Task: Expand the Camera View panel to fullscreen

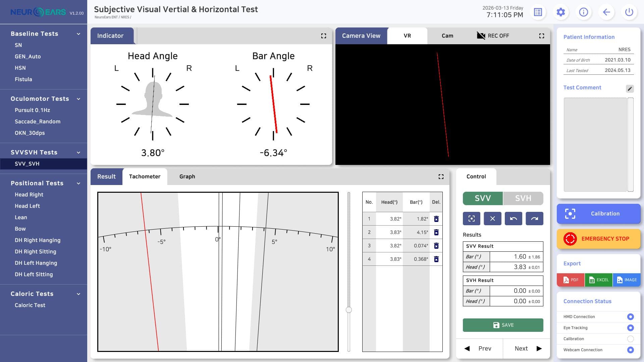Action: tap(542, 36)
